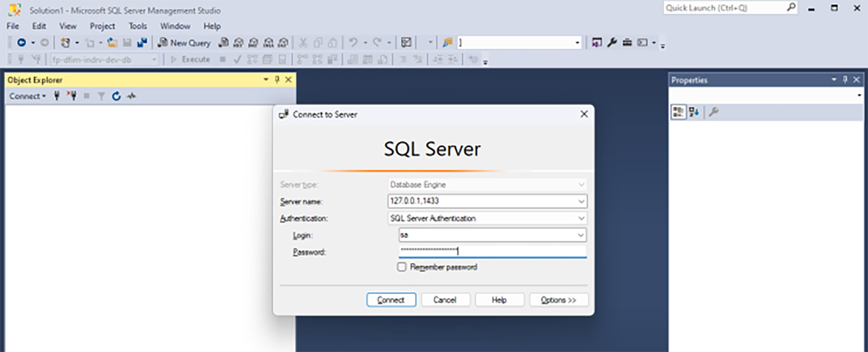Click the SQL editor toolbar overflow options arrow
Screen dimensions: 868x352
coord(485,62)
